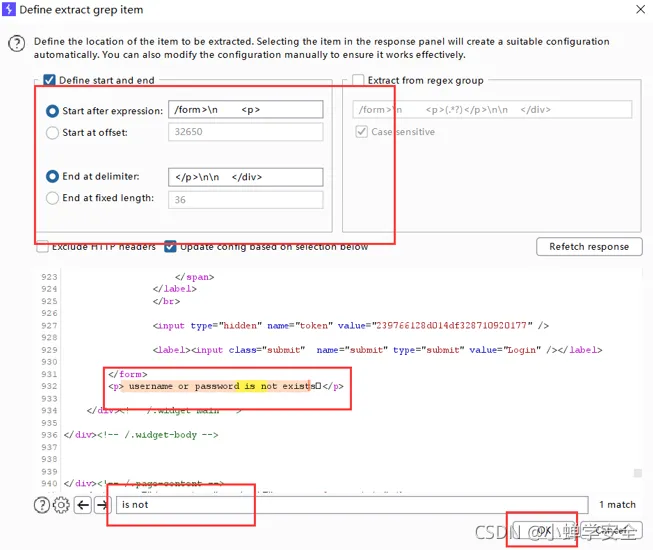Click the "1 match" search result label
This screenshot has height=550, width=653.
[x=617, y=505]
